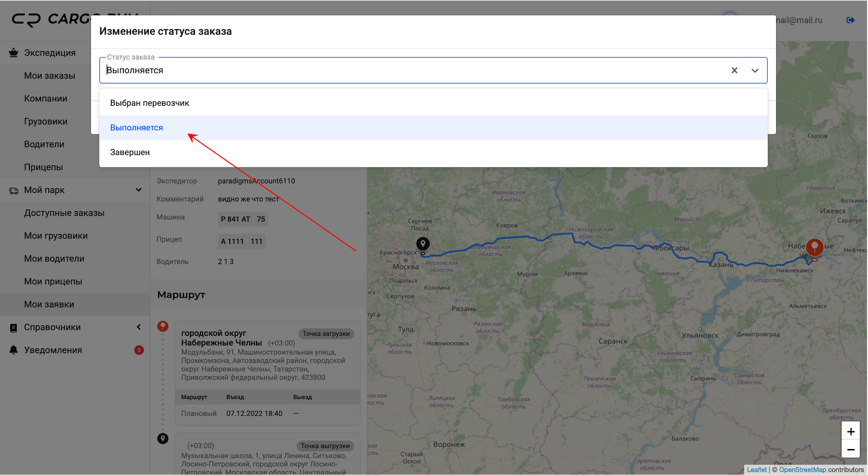Click the Уведомления bell icon
Image resolution: width=868 pixels, height=475 pixels.
pyautogui.click(x=13, y=350)
